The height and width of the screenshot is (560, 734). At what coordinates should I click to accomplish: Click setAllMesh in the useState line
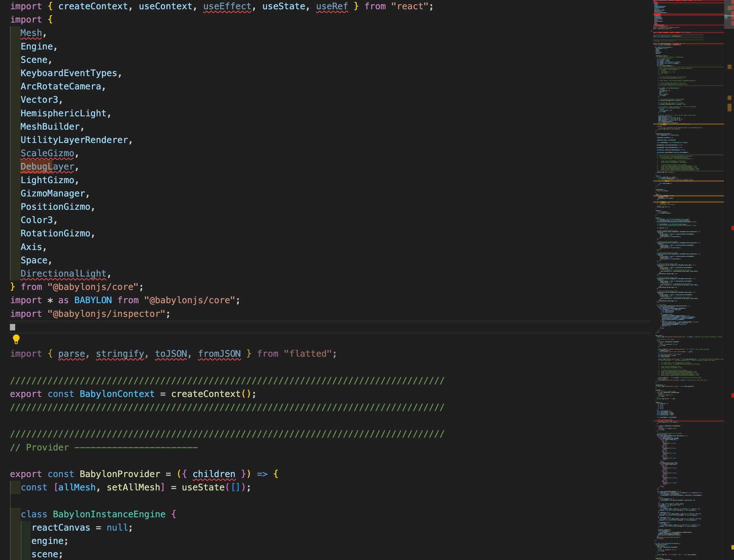pyautogui.click(x=133, y=487)
